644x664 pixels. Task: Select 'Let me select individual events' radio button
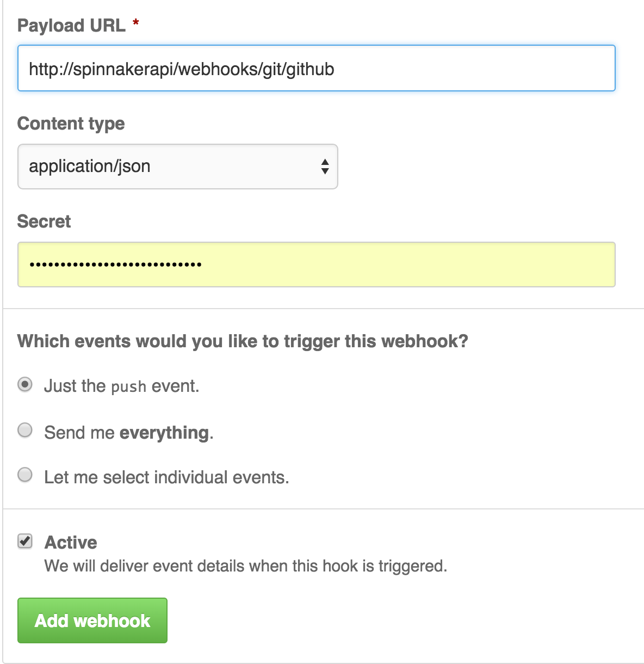point(25,475)
